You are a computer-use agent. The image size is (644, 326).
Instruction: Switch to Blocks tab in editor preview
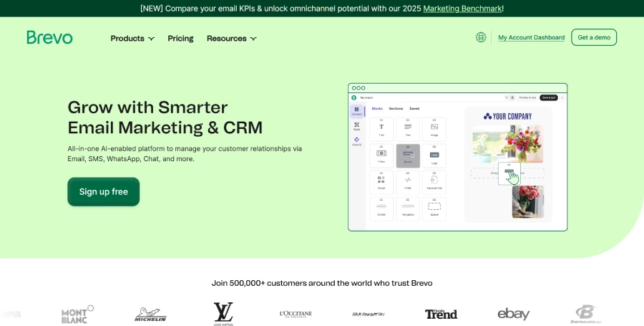pos(377,108)
